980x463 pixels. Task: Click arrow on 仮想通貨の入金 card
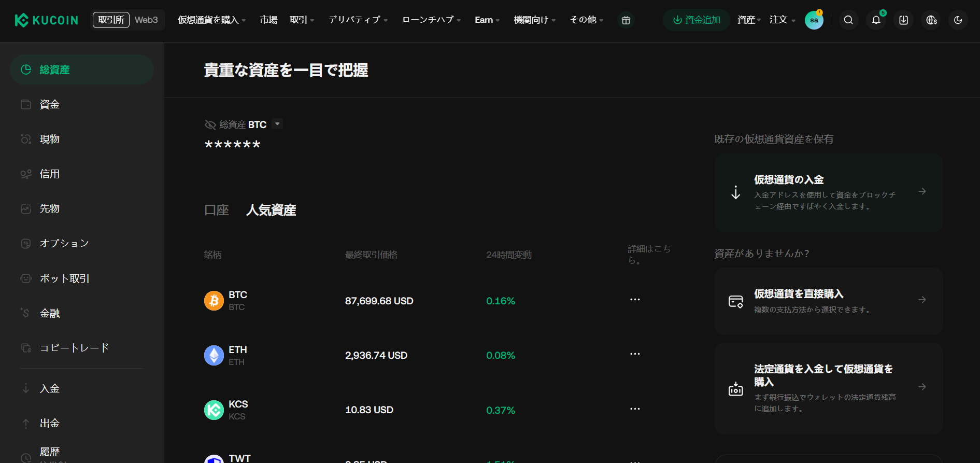coord(922,191)
